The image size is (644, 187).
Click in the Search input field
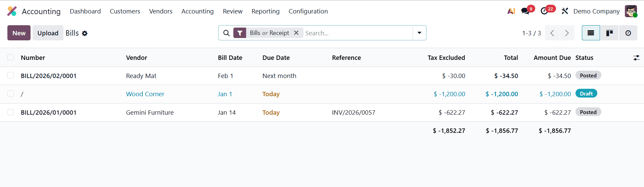coord(358,33)
